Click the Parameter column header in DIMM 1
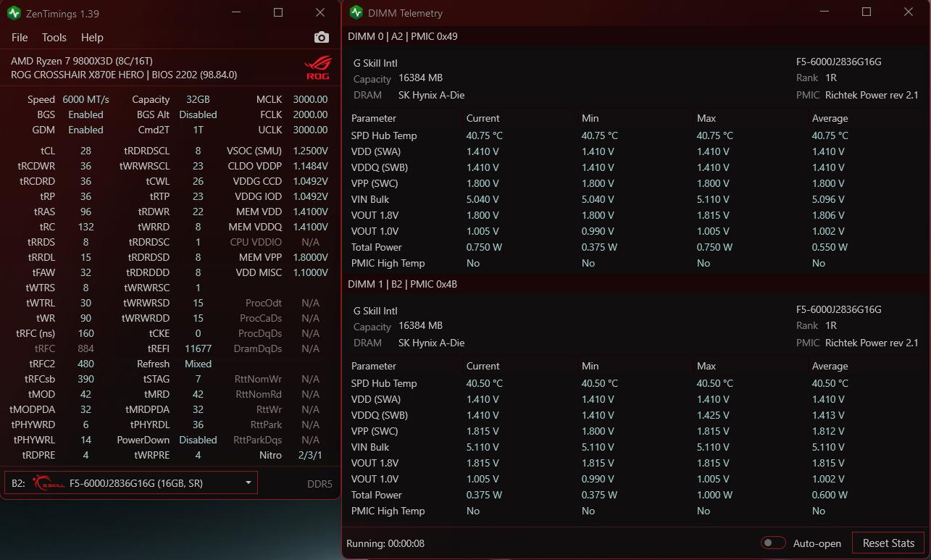 click(374, 366)
